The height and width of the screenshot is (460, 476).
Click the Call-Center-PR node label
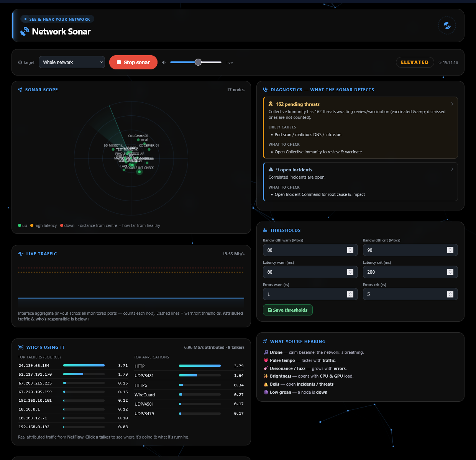pos(138,136)
